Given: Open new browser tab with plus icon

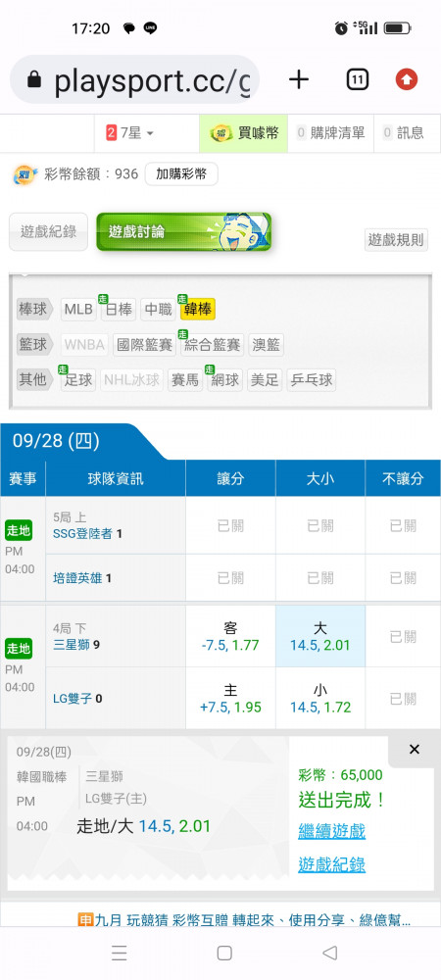Looking at the screenshot, I should coord(299,79).
